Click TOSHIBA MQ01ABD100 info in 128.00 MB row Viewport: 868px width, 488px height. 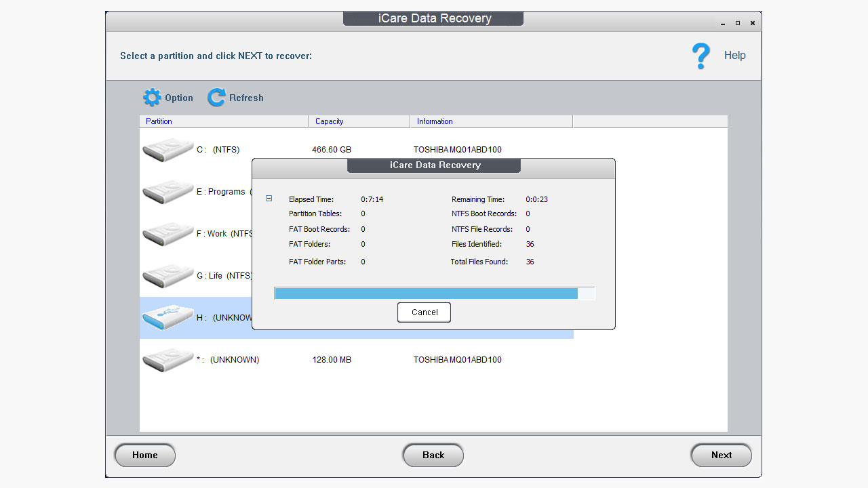458,360
